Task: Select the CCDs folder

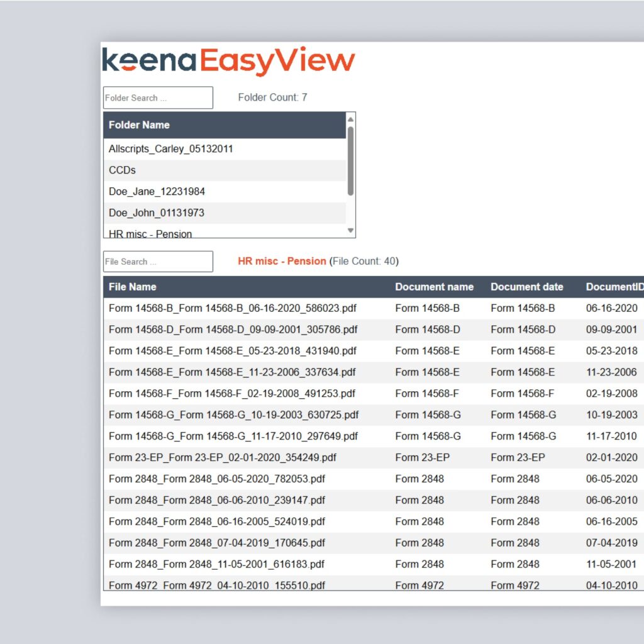Action: click(x=122, y=170)
